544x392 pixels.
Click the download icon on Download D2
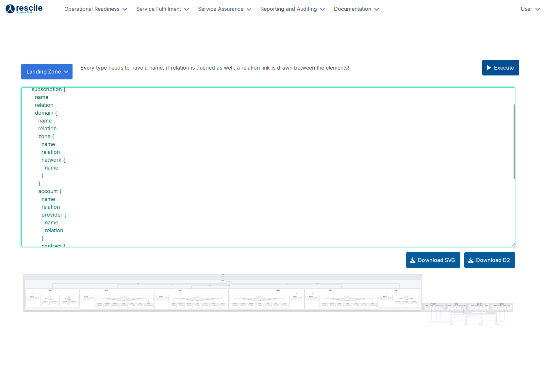coord(471,260)
